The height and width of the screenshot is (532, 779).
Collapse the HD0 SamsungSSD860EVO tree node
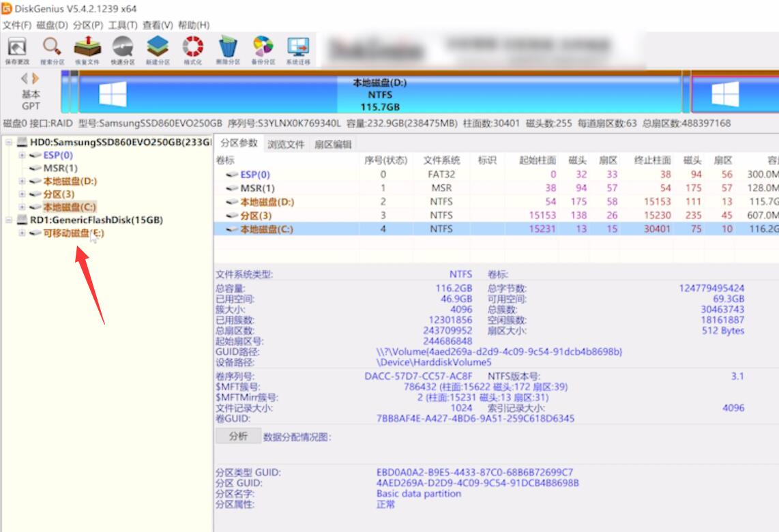coord(8,142)
